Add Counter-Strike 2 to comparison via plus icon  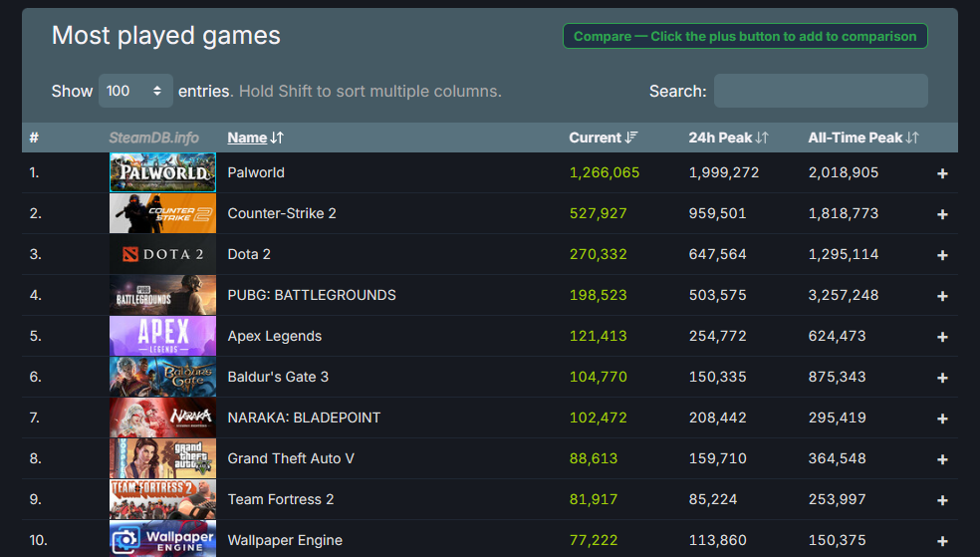(942, 214)
